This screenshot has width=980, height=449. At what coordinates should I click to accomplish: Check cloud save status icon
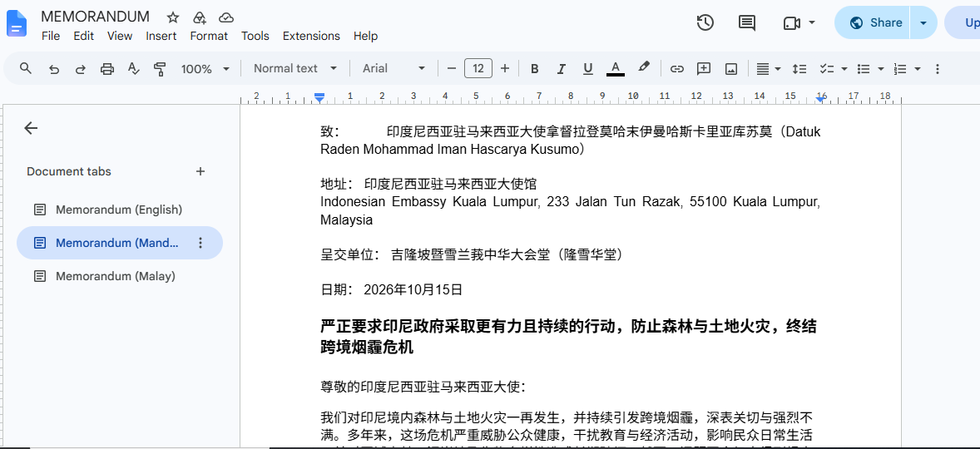226,17
